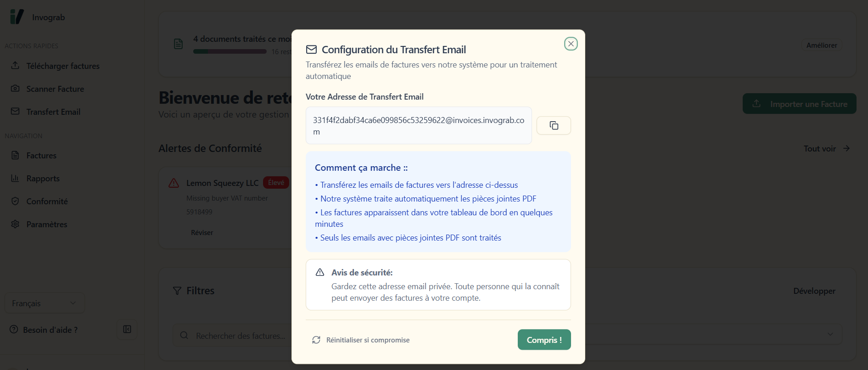Copy the transfer email address
This screenshot has height=370, width=868.
554,125
